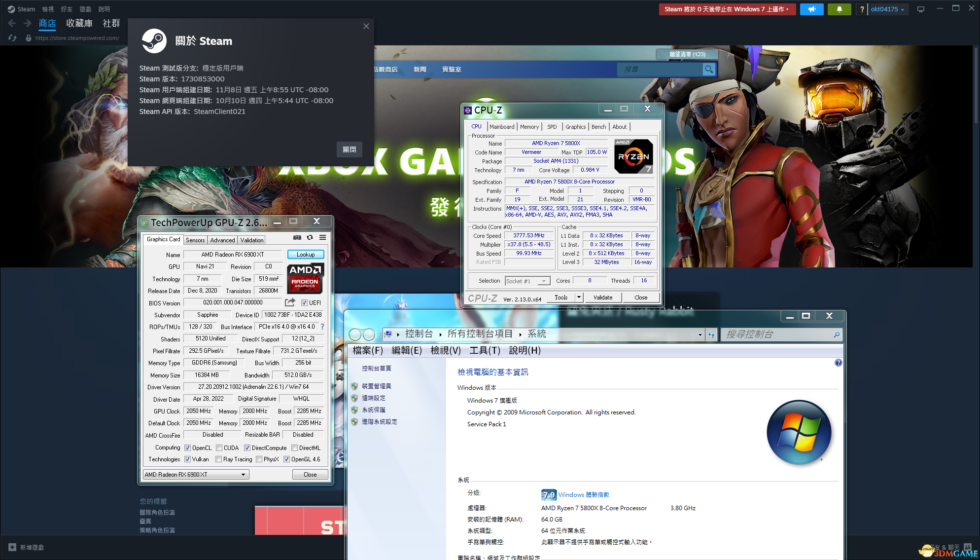Toggle the PhysX checkbox
This screenshot has height=560, width=980.
click(x=259, y=459)
